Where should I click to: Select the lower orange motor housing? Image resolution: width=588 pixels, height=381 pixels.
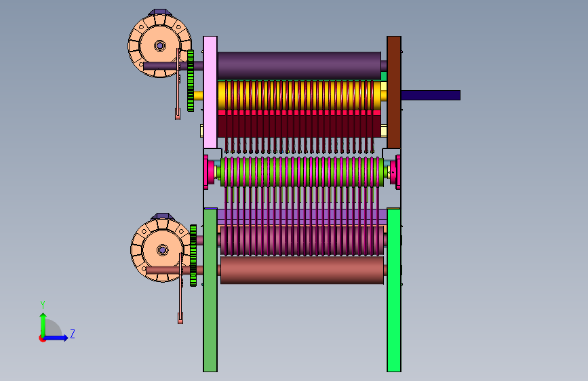pos(161,249)
